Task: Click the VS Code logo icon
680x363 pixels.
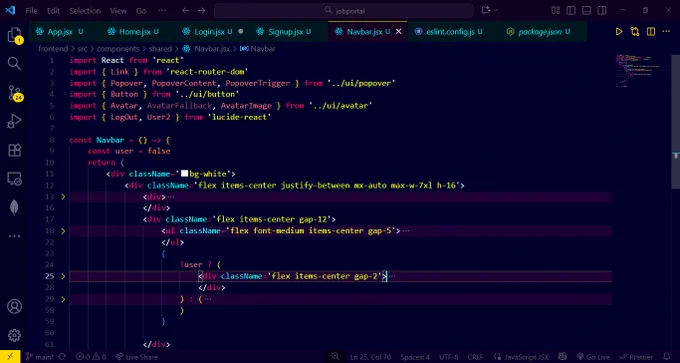Action: [10, 10]
